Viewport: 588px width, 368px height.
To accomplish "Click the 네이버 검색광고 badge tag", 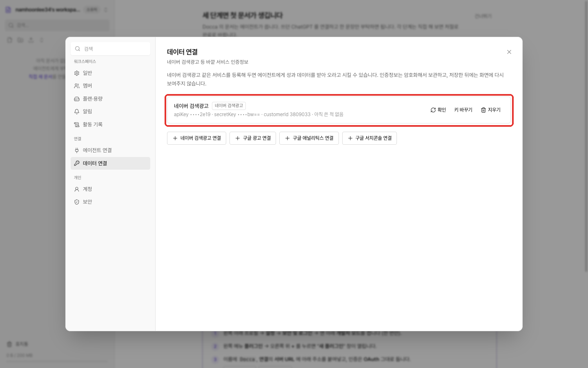I will coord(229,105).
